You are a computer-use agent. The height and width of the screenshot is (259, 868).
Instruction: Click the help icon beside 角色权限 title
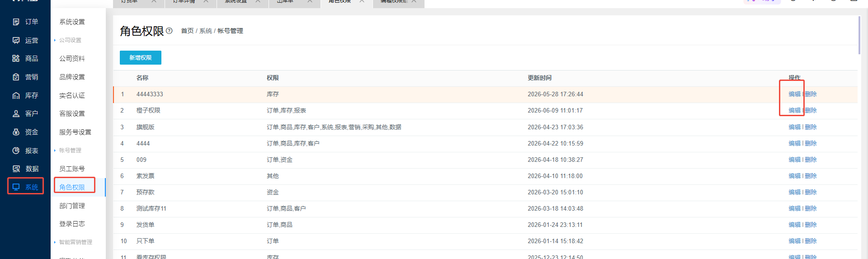[169, 31]
